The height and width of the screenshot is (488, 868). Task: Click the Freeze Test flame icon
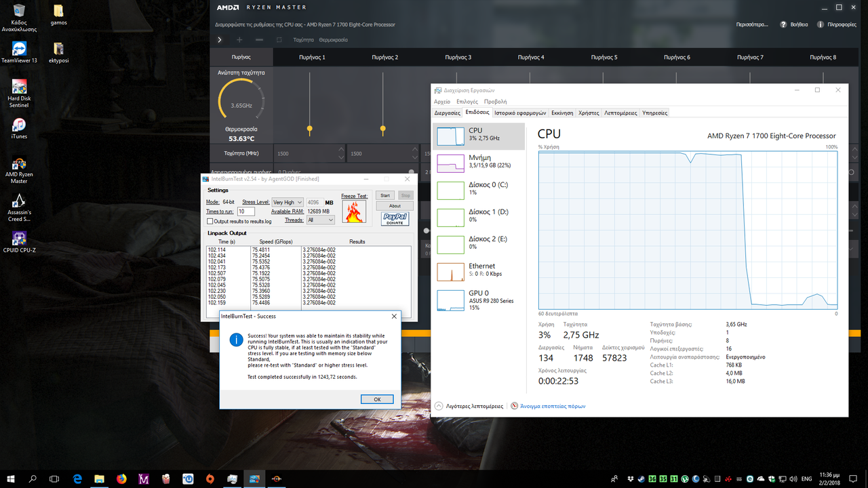[353, 211]
